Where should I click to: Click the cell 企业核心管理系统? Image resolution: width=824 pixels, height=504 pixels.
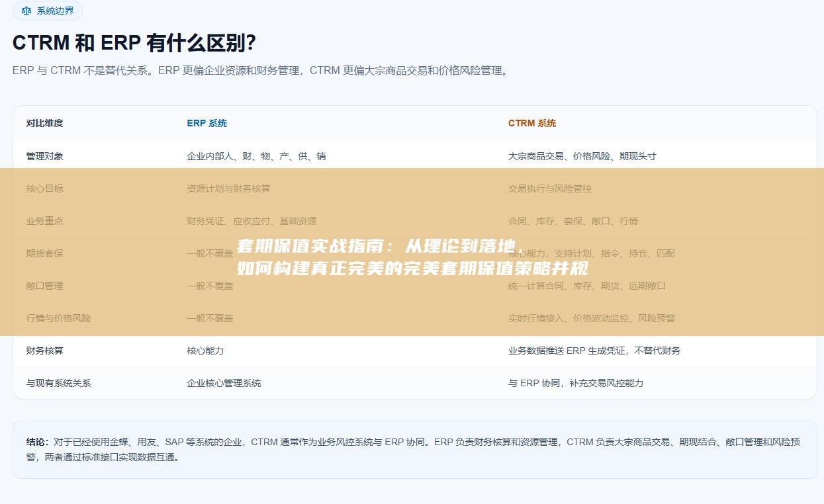click(x=224, y=383)
